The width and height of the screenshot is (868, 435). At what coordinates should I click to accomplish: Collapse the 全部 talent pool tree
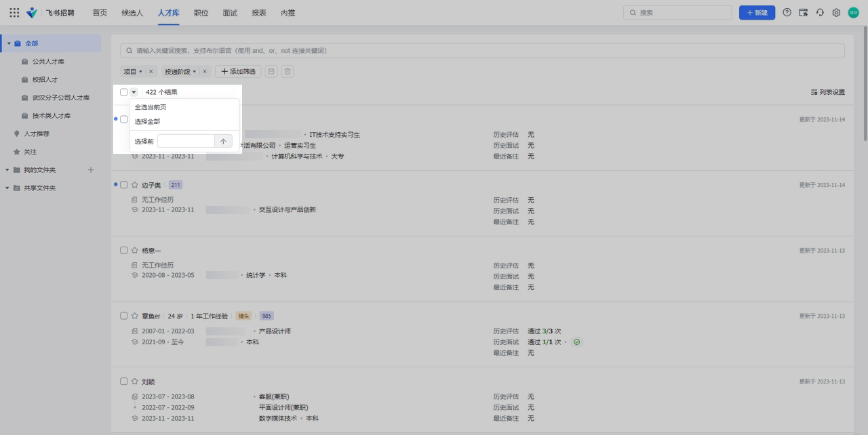click(9, 43)
